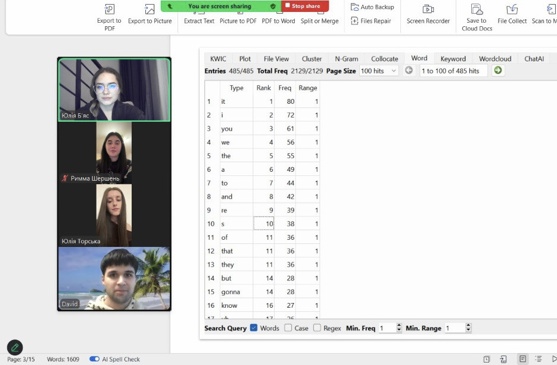Screen dimensions: 557x365
Task: Toggle the AI Spell Check switch
Action: (94, 359)
